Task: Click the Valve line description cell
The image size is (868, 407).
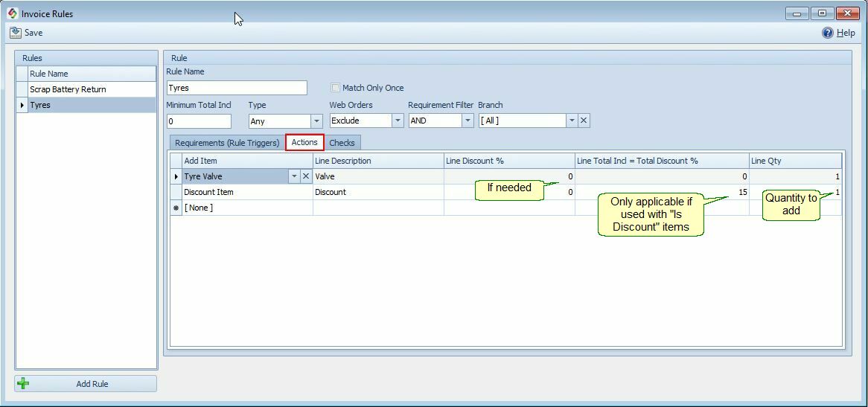Action: point(378,176)
